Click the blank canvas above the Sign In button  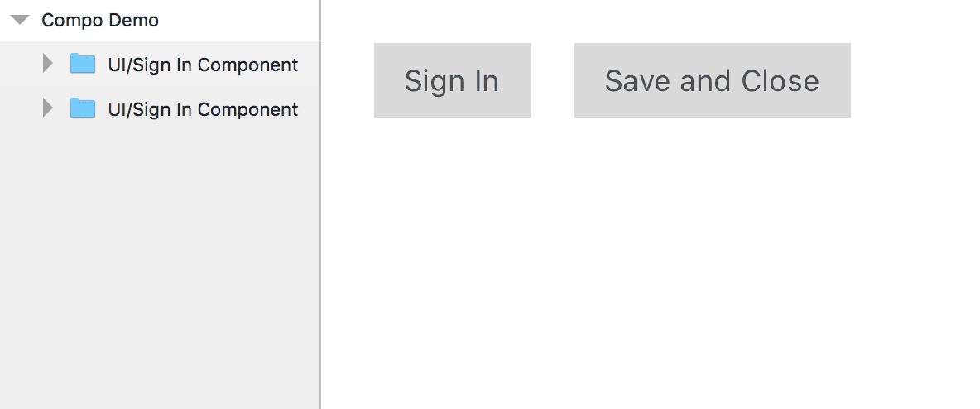coord(453,22)
